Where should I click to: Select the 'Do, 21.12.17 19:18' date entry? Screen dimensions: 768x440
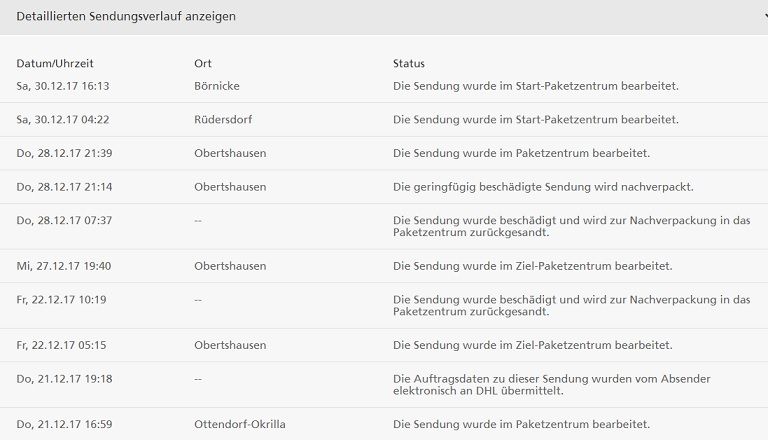click(x=64, y=378)
